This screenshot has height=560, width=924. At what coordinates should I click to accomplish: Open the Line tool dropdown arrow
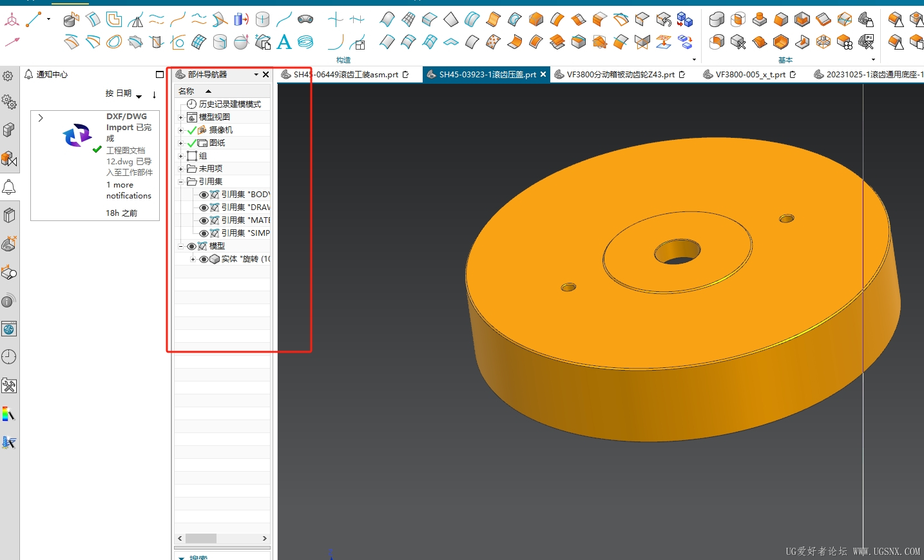click(x=48, y=19)
